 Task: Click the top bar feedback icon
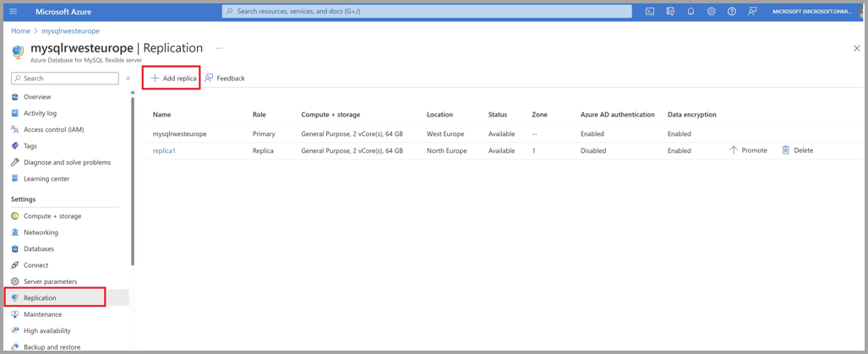pyautogui.click(x=752, y=12)
